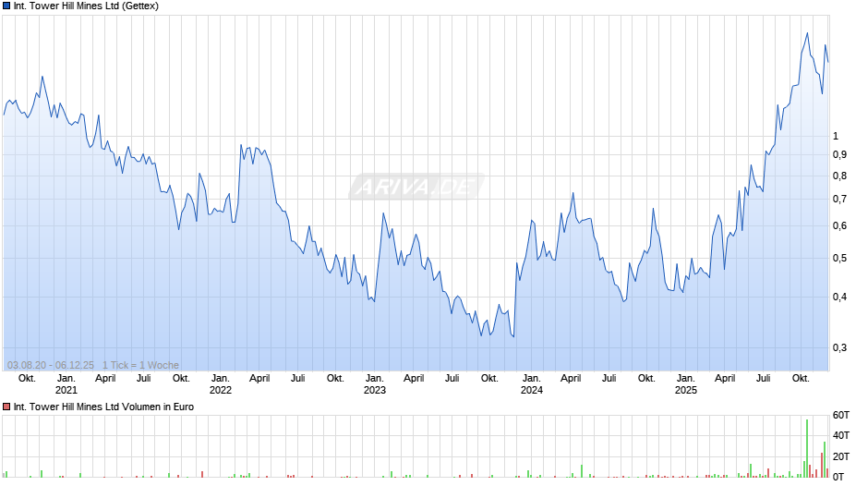Image resolution: width=868 pixels, height=486 pixels.
Task: Click the price peak of the line in late 2025
Action: point(807,33)
